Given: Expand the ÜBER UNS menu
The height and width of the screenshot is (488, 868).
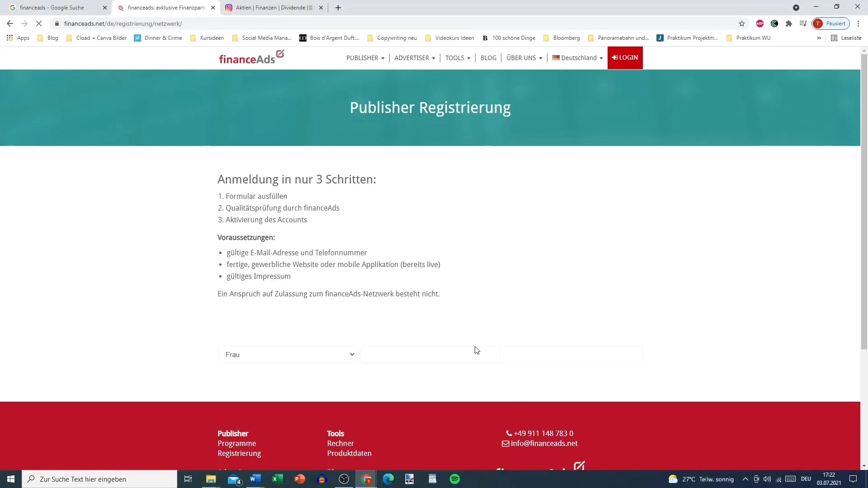Looking at the screenshot, I should [524, 58].
